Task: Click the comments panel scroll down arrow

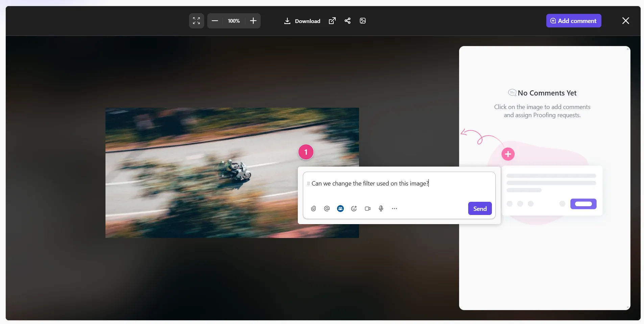Action: pyautogui.click(x=628, y=307)
